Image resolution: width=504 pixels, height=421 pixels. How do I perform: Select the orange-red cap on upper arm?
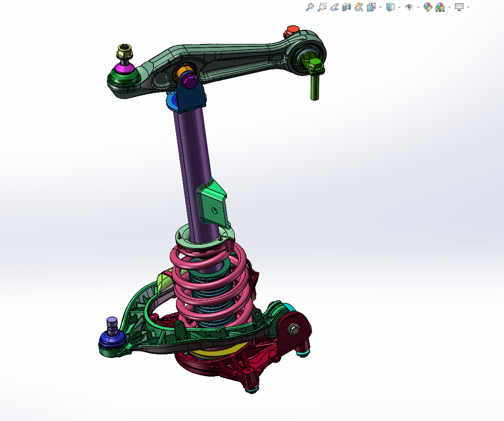291,32
